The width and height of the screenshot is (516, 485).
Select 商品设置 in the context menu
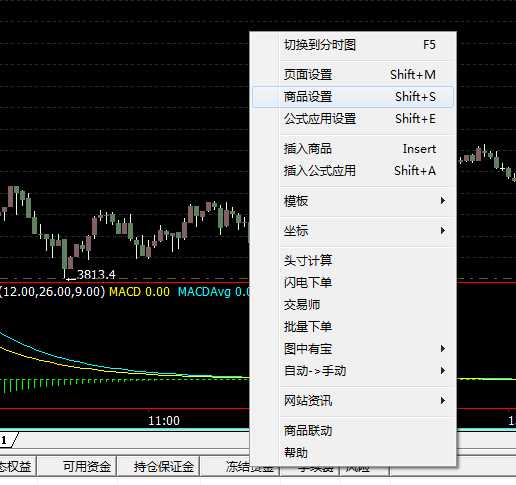353,97
